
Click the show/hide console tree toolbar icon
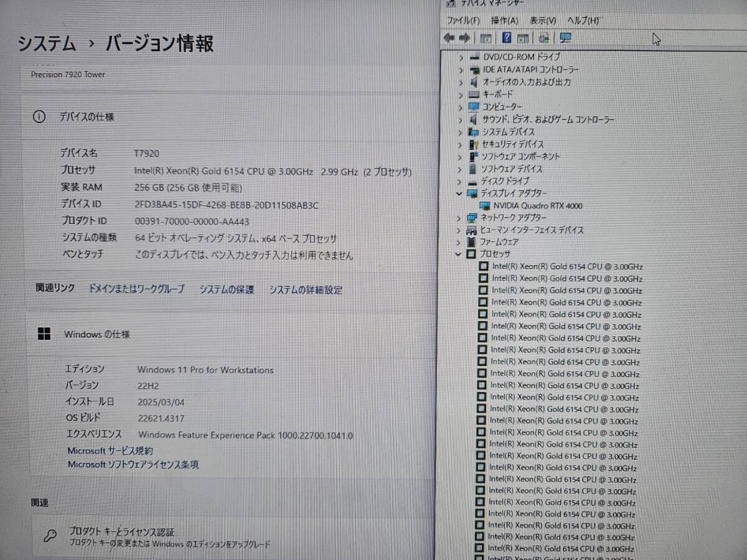(x=486, y=39)
